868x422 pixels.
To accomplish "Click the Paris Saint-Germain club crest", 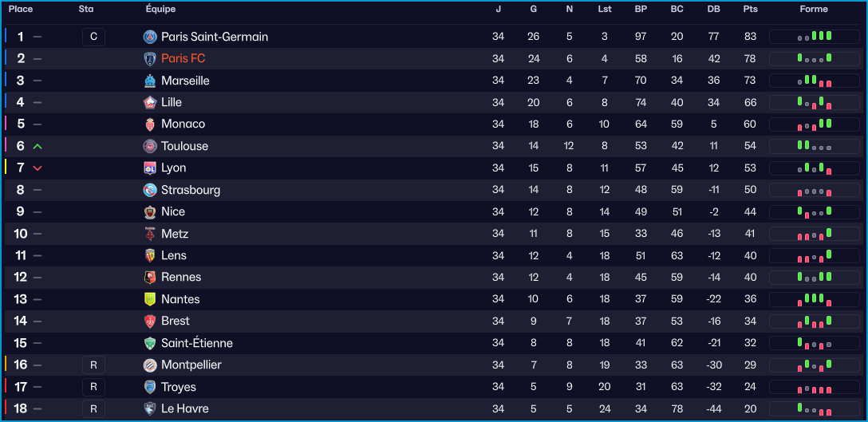I will coord(150,37).
